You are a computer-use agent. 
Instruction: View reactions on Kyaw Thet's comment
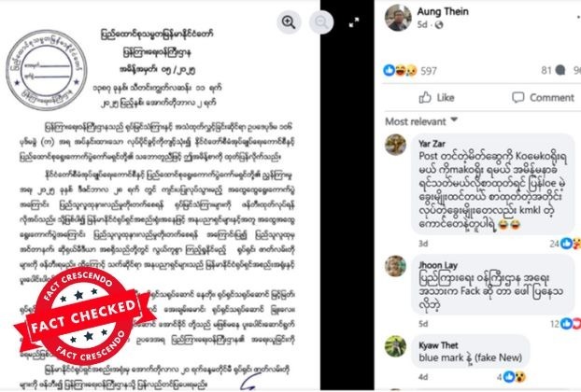coord(511,377)
